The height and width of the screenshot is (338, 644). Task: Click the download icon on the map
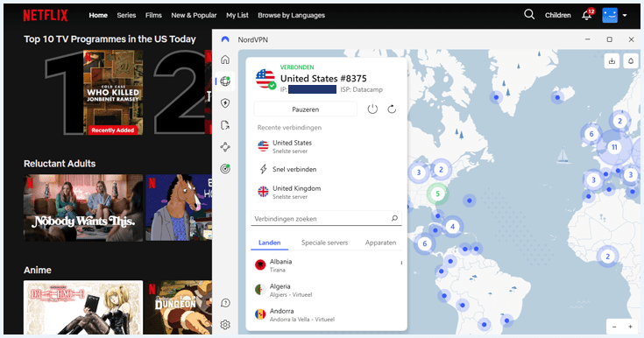612,61
